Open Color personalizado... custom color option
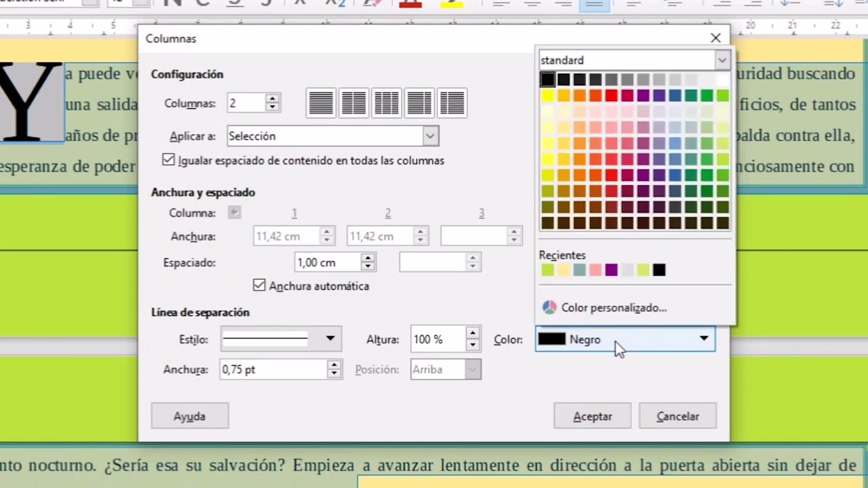 click(614, 308)
